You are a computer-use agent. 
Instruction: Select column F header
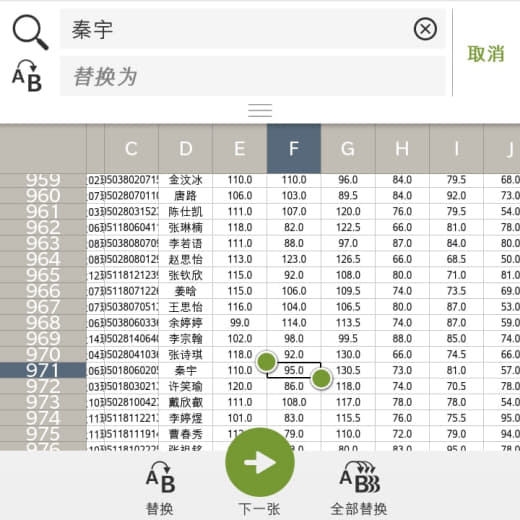[294, 148]
